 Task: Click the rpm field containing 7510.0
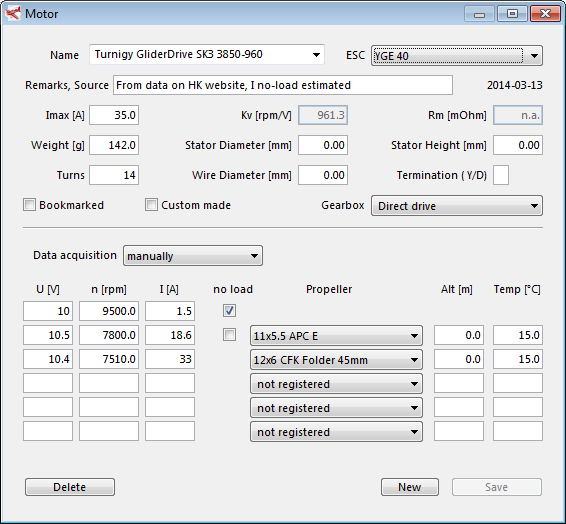pyautogui.click(x=109, y=359)
